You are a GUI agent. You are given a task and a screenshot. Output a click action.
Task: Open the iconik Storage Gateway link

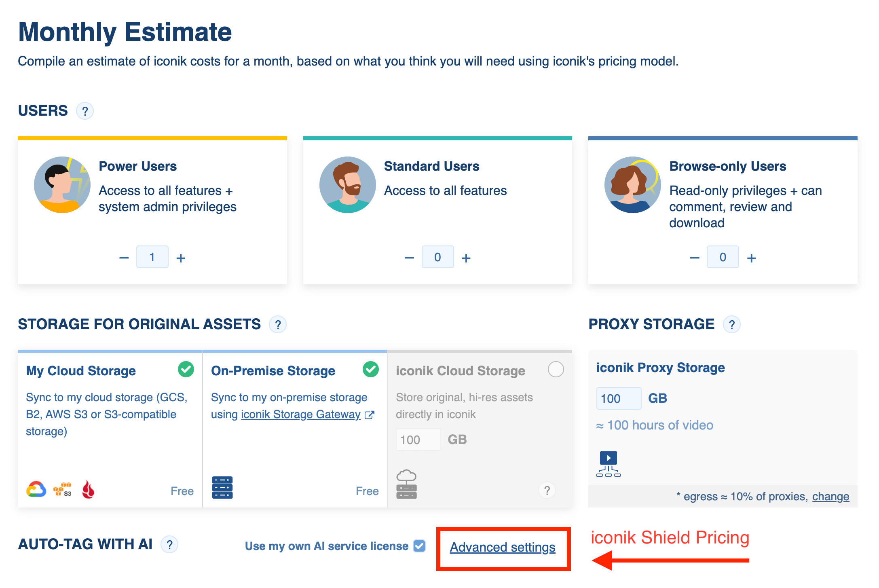point(300,415)
